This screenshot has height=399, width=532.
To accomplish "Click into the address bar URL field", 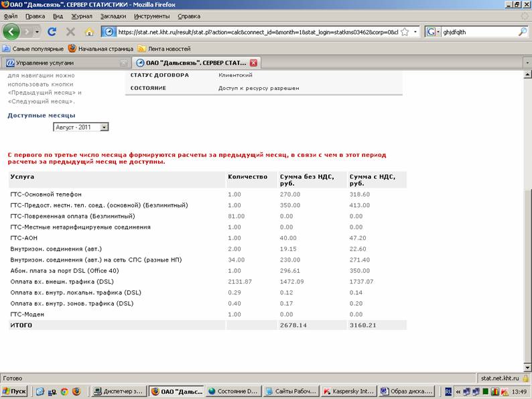I will (258, 32).
